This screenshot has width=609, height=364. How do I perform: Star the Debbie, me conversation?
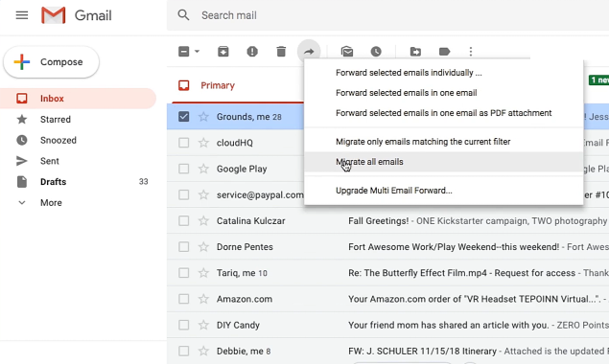(203, 351)
